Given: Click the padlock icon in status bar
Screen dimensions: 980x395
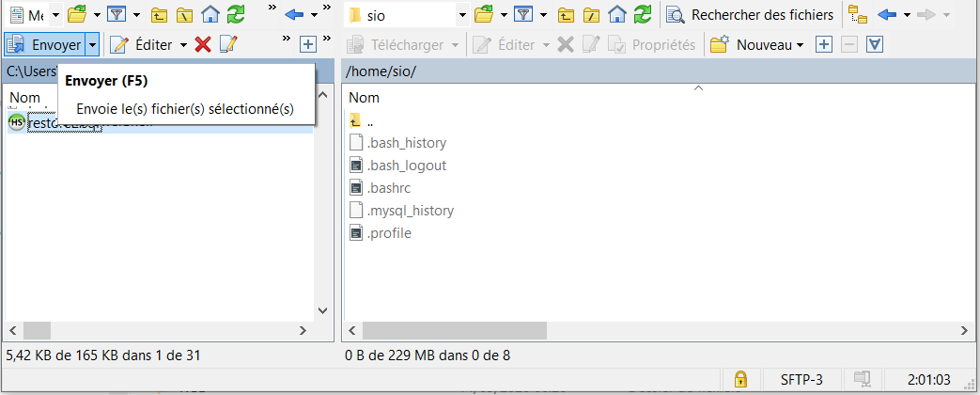Looking at the screenshot, I should (740, 380).
